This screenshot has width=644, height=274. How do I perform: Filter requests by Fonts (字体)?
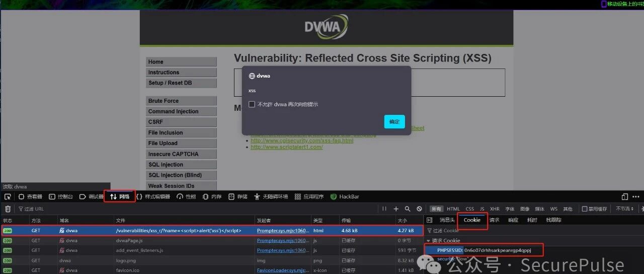click(510, 209)
